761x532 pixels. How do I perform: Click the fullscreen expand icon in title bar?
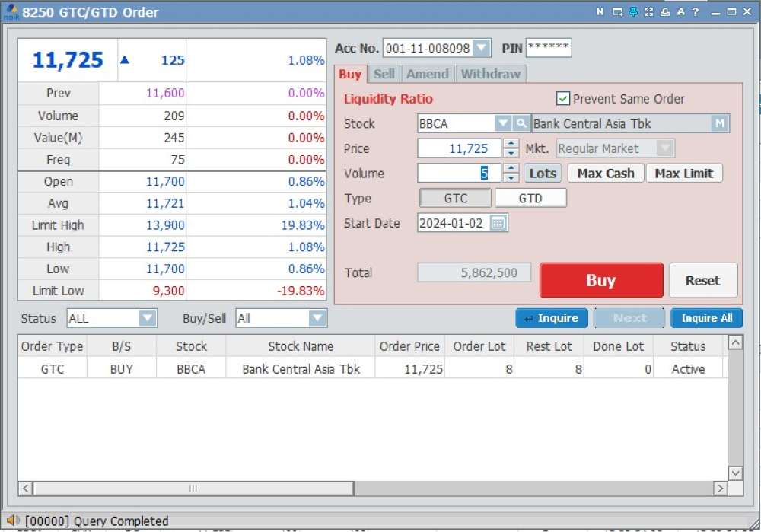point(649,12)
